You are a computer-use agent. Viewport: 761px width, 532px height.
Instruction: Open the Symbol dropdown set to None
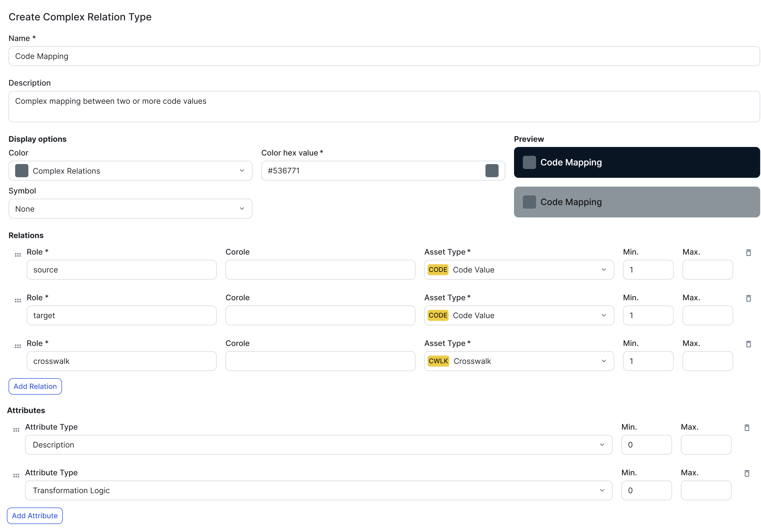pyautogui.click(x=130, y=209)
